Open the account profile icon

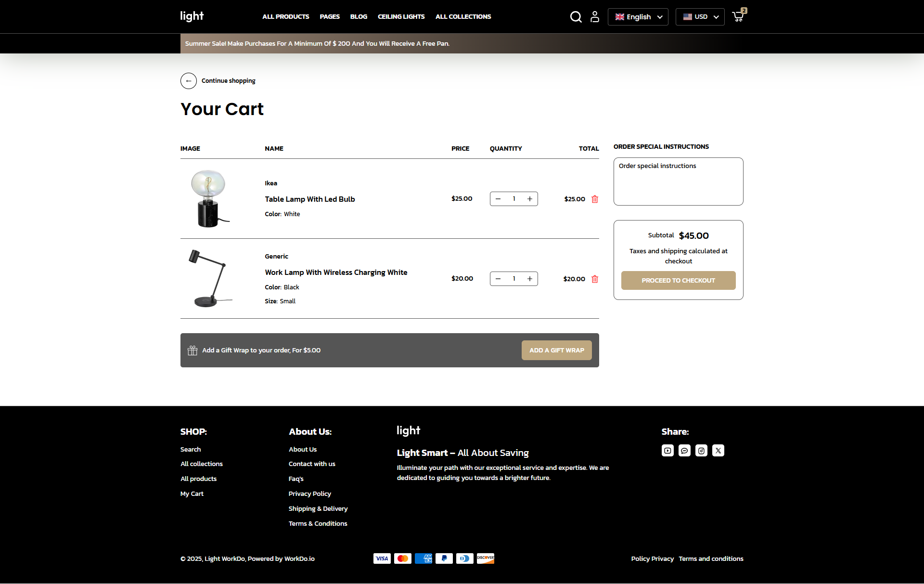pos(595,16)
